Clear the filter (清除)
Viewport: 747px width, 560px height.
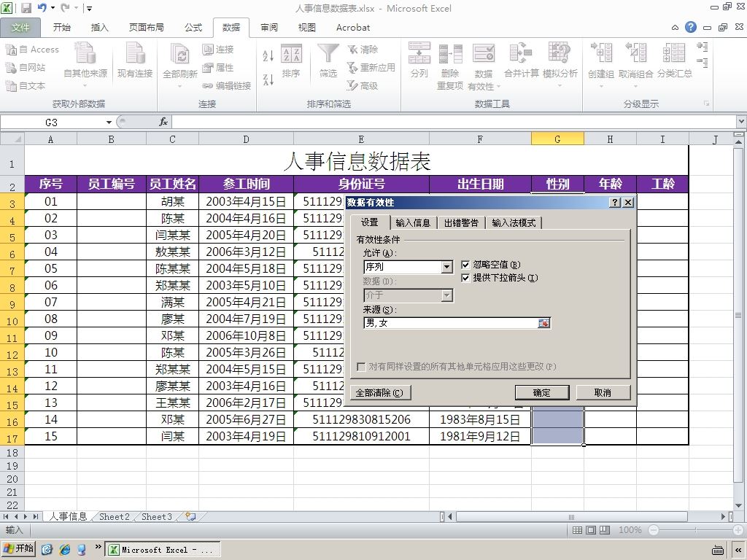click(x=363, y=50)
